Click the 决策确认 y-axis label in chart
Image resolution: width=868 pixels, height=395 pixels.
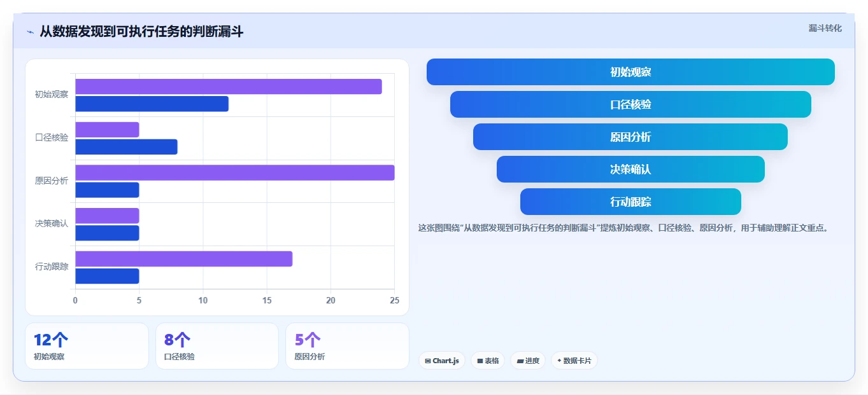click(52, 223)
